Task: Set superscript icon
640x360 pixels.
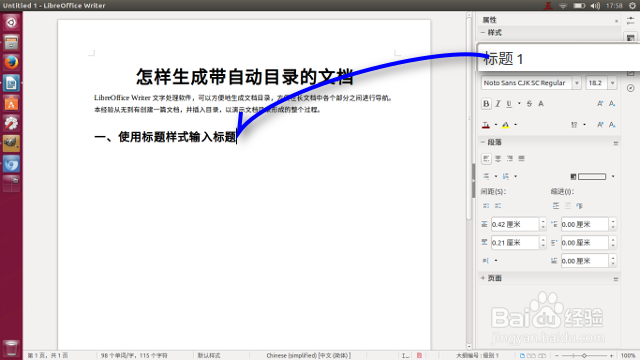Action: click(x=600, y=125)
